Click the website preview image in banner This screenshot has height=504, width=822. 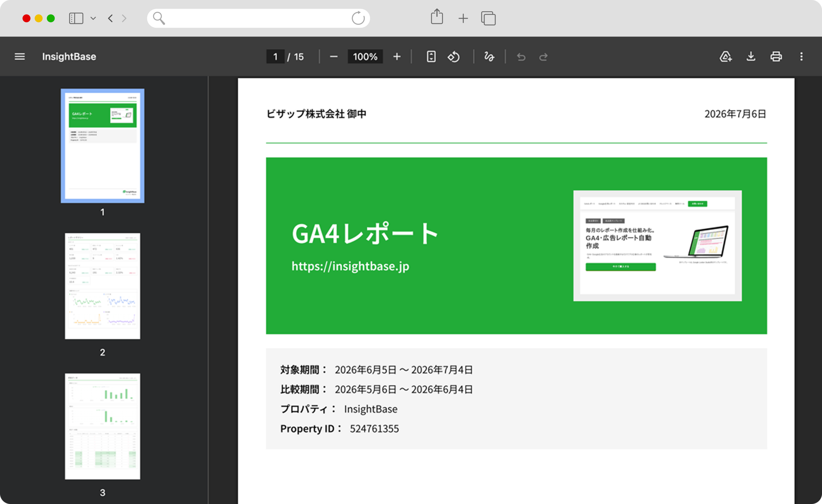658,246
